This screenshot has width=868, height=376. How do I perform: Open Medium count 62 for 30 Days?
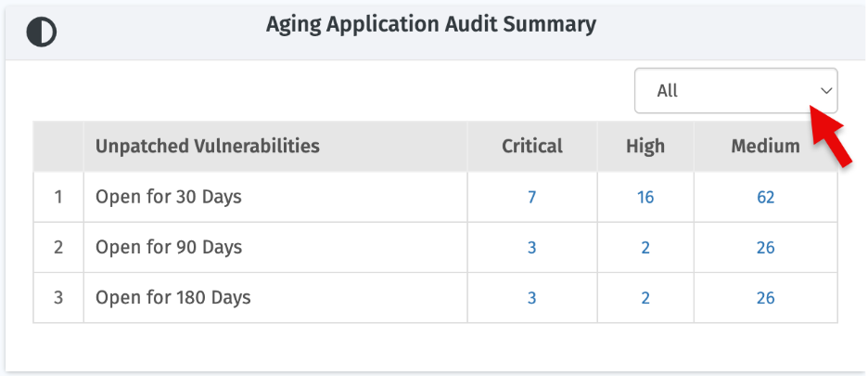[x=766, y=197]
